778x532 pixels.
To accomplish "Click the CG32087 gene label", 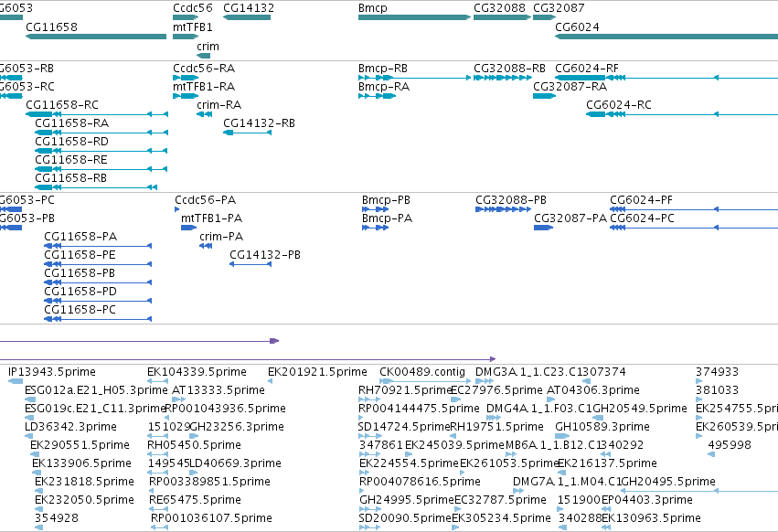I will click(559, 8).
